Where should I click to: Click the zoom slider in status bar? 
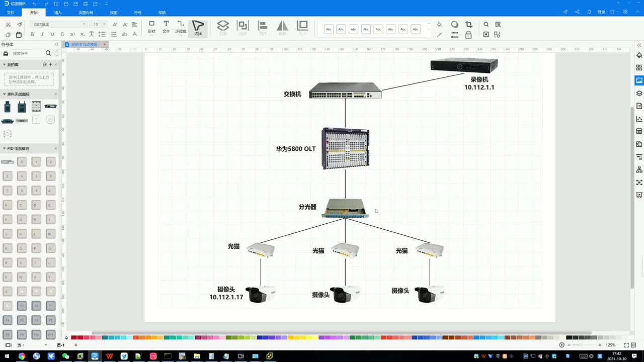pos(584,345)
